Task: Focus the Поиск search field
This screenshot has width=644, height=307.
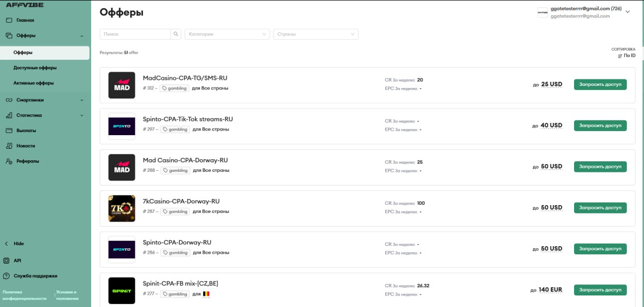Action: tap(135, 34)
